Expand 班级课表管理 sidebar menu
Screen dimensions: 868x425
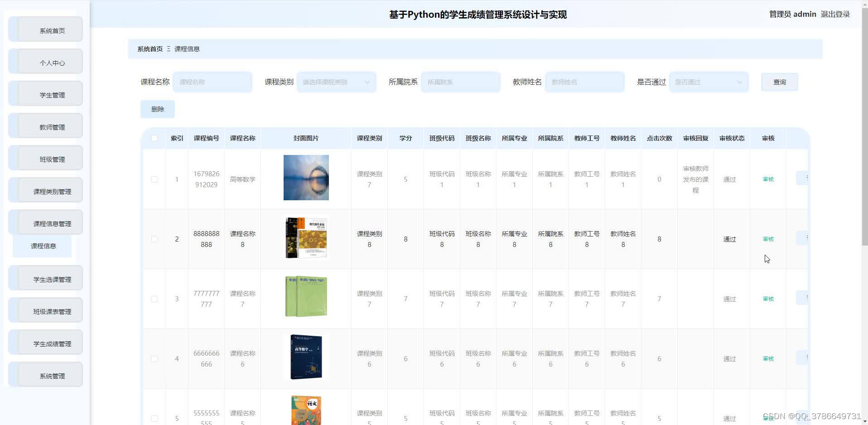[x=45, y=311]
